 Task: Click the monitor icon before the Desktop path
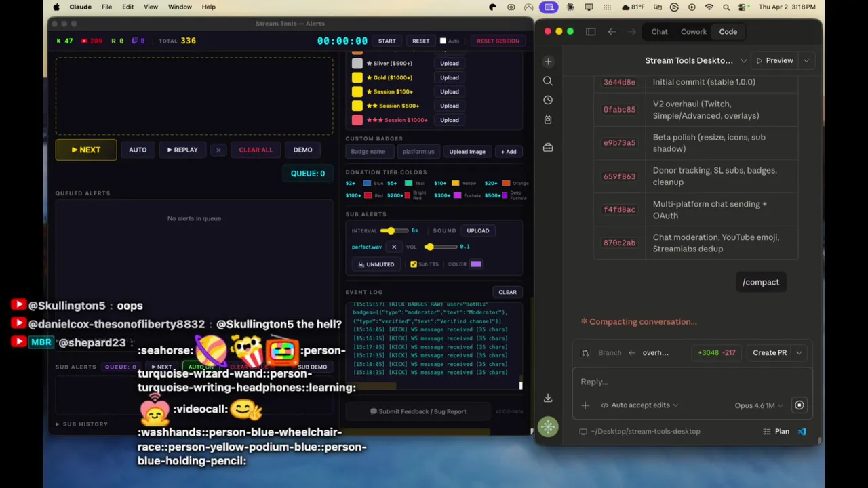pos(583,432)
